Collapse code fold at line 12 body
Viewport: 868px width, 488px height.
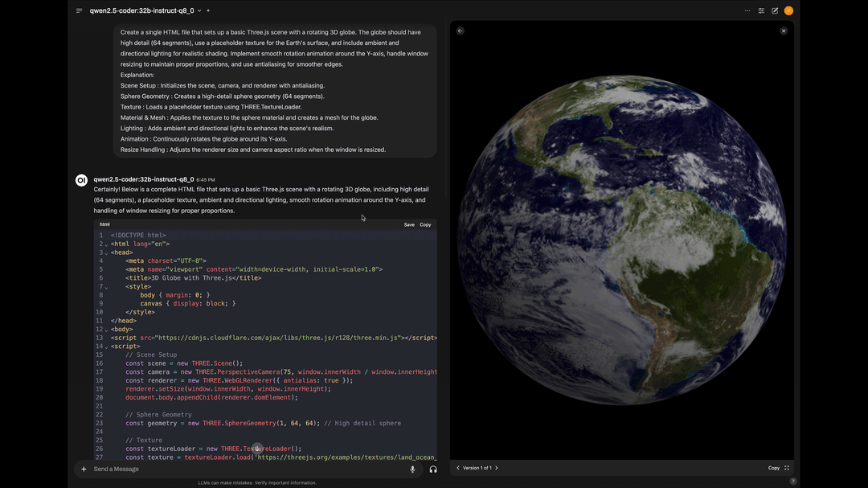click(x=106, y=330)
